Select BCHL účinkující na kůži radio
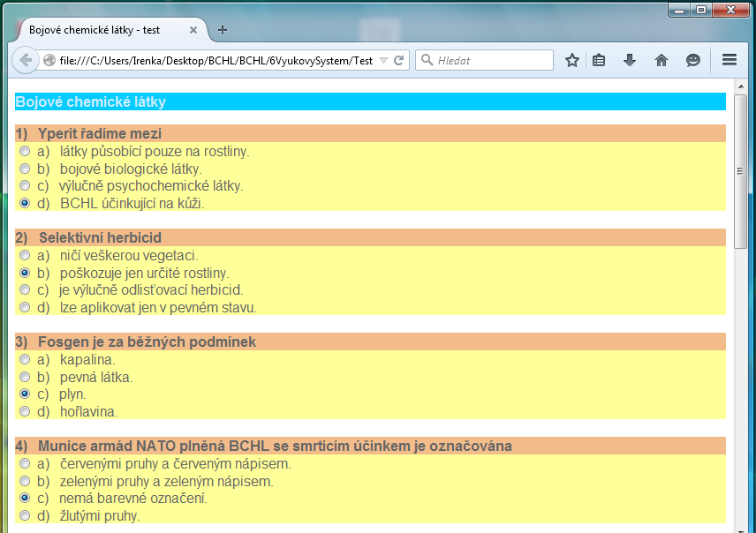Image resolution: width=756 pixels, height=533 pixels. [x=25, y=203]
